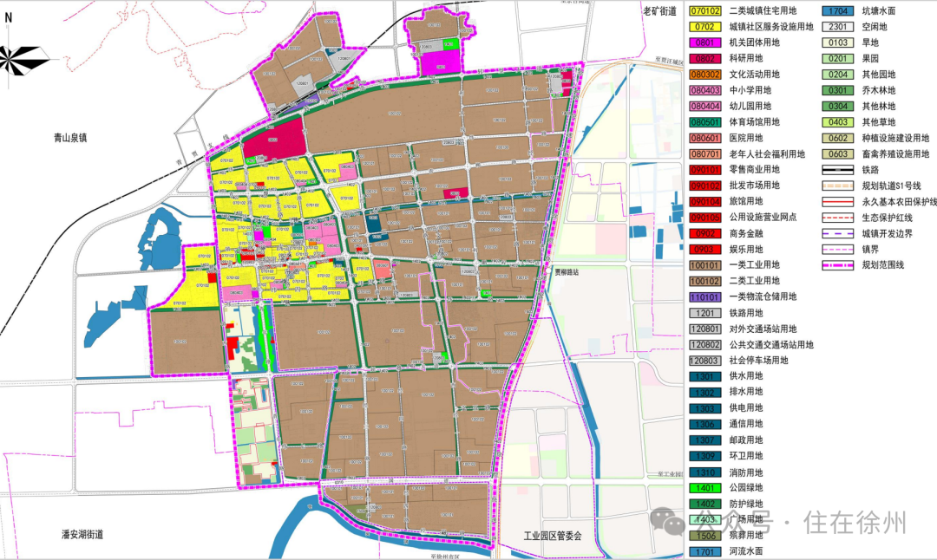Viewport: 937px width, 560px height.
Task: Select the purple 110101 legend swatch
Action: 705,296
